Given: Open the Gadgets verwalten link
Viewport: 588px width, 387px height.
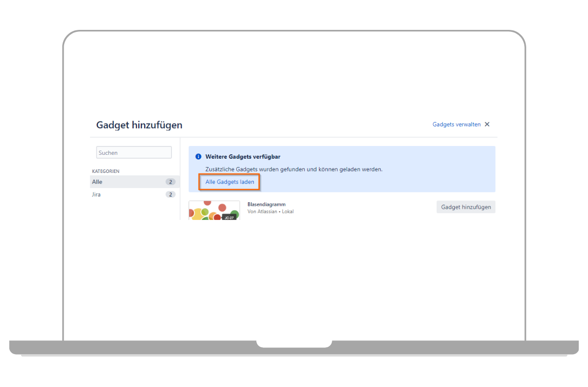Looking at the screenshot, I should (x=456, y=124).
